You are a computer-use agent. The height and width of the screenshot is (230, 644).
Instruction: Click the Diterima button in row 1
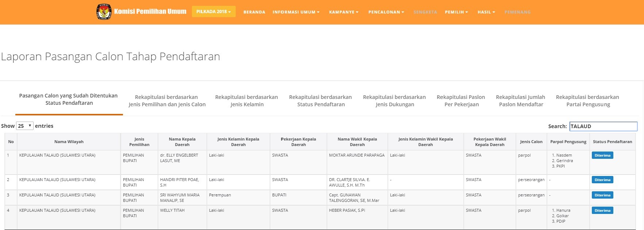[602, 156]
